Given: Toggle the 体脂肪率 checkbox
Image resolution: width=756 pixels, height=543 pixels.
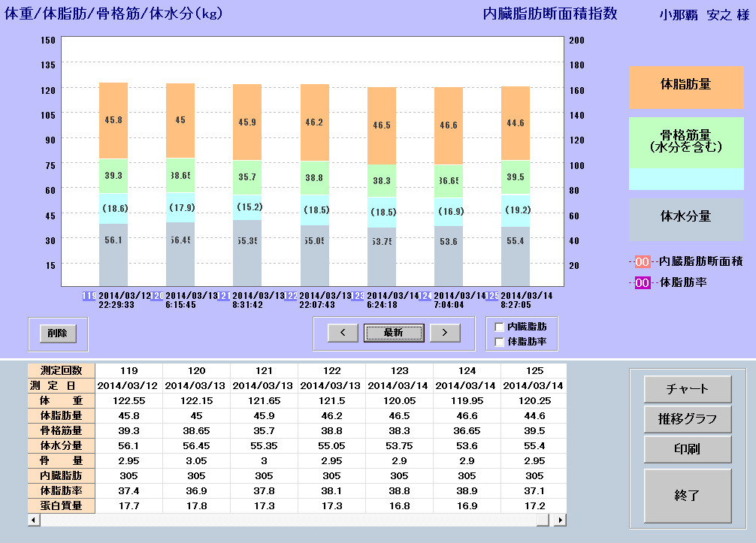Looking at the screenshot, I should click(x=500, y=342).
